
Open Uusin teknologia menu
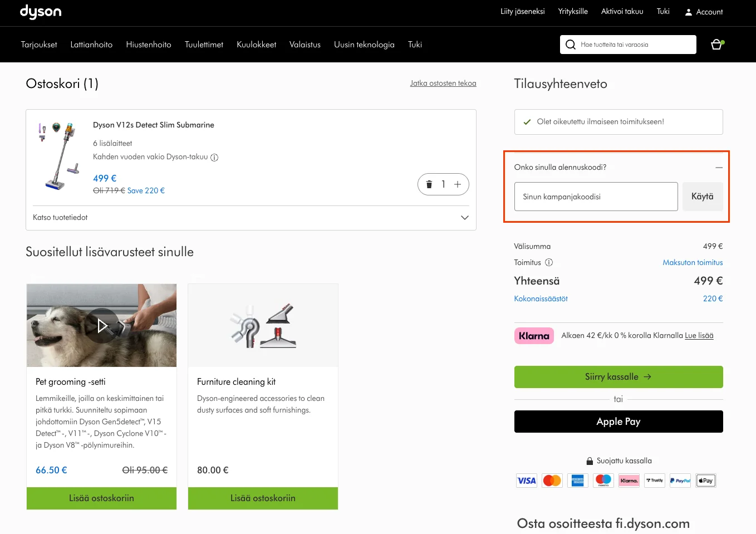[x=364, y=45]
